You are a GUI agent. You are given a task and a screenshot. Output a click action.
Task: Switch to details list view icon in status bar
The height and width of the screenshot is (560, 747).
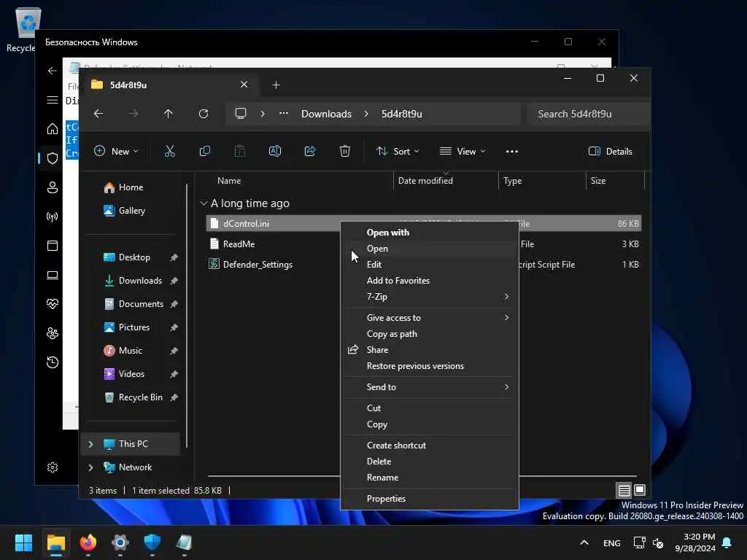(x=624, y=490)
